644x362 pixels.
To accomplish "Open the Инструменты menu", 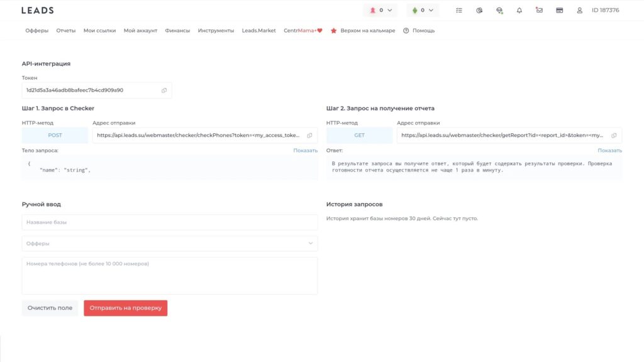I will tap(216, 30).
